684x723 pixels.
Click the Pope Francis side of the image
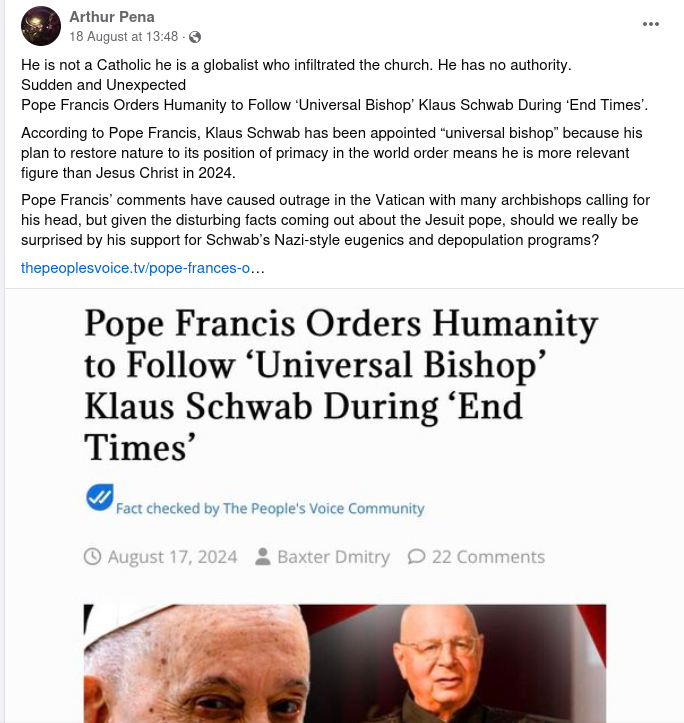(x=194, y=664)
